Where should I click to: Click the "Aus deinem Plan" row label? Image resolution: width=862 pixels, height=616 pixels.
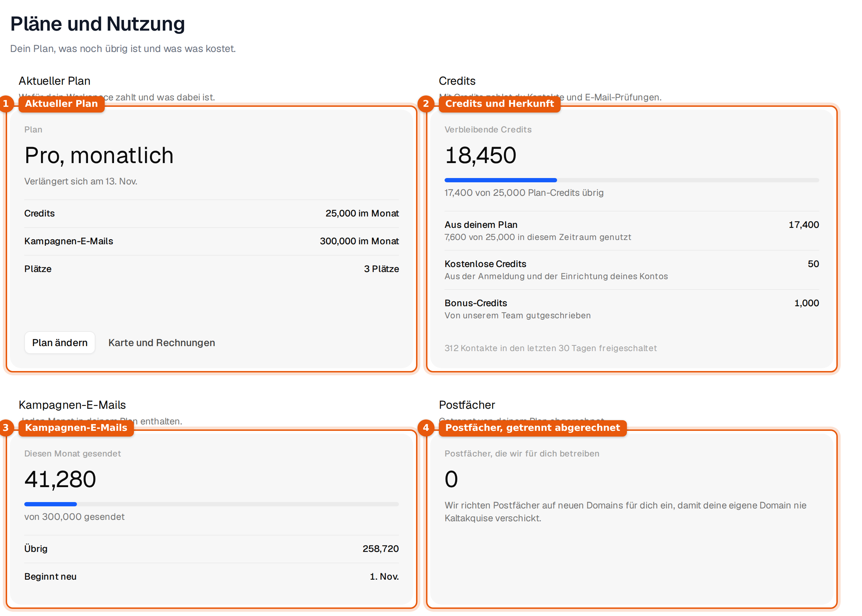pos(481,225)
